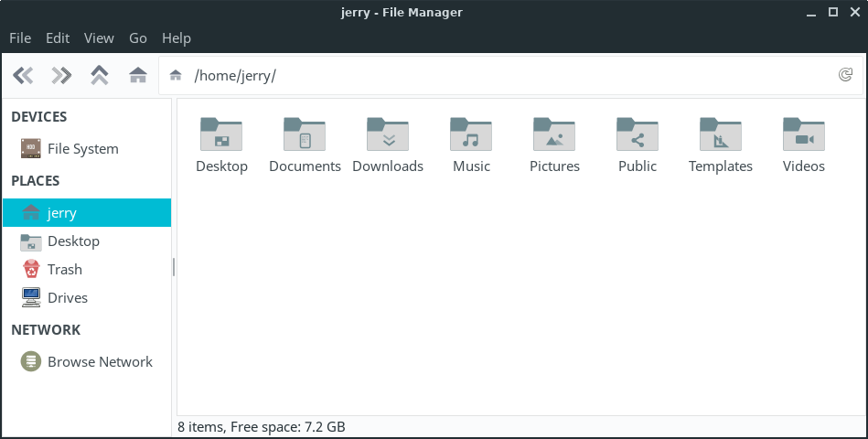Click the sidebar pane divider handle
This screenshot has height=439, width=868.
coord(174,267)
